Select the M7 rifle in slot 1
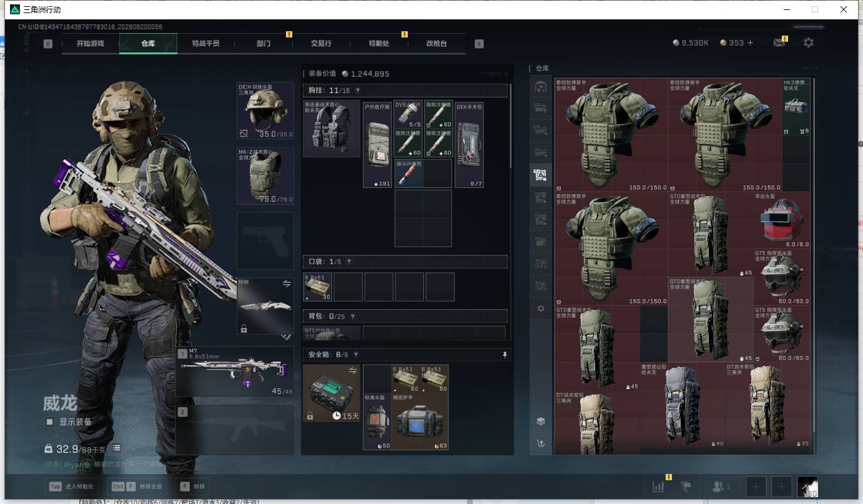The width and height of the screenshot is (863, 504). click(x=234, y=372)
